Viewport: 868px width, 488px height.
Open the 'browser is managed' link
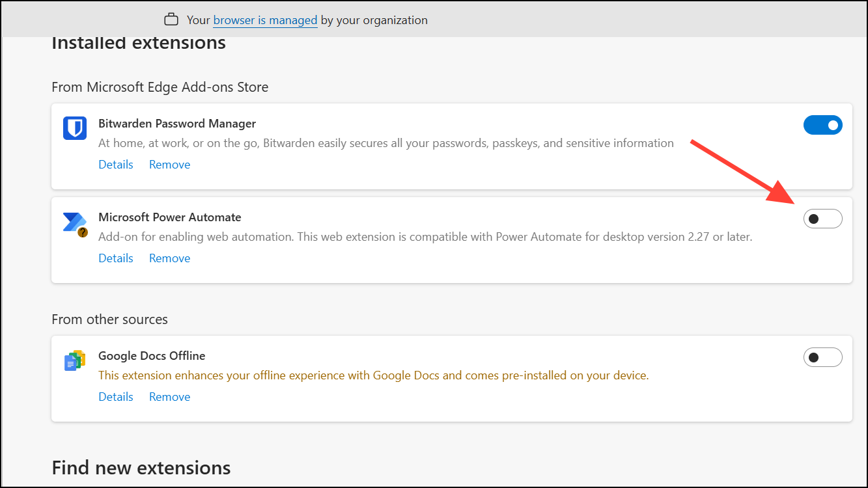pos(264,20)
